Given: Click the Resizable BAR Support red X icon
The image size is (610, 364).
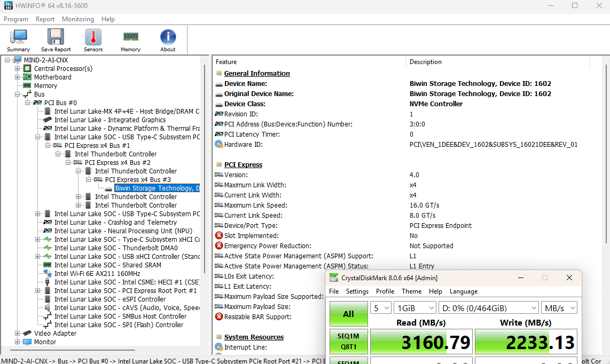Looking at the screenshot, I should 219,316.
